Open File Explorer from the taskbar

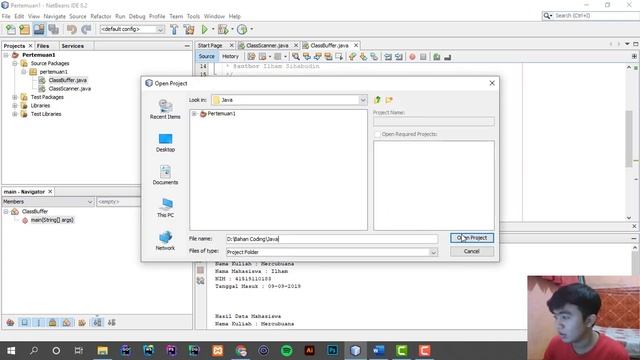pyautogui.click(x=102, y=351)
